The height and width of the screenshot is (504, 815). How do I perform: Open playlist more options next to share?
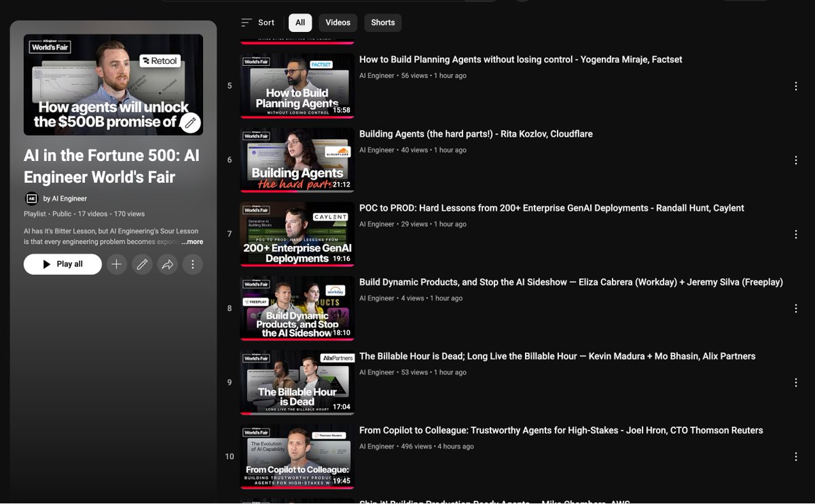193,264
